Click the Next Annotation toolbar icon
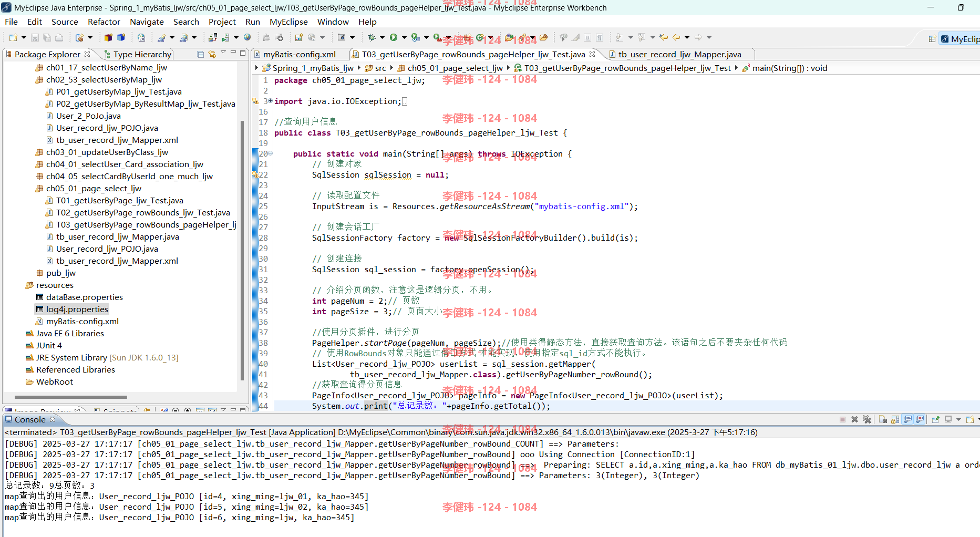 [x=620, y=38]
